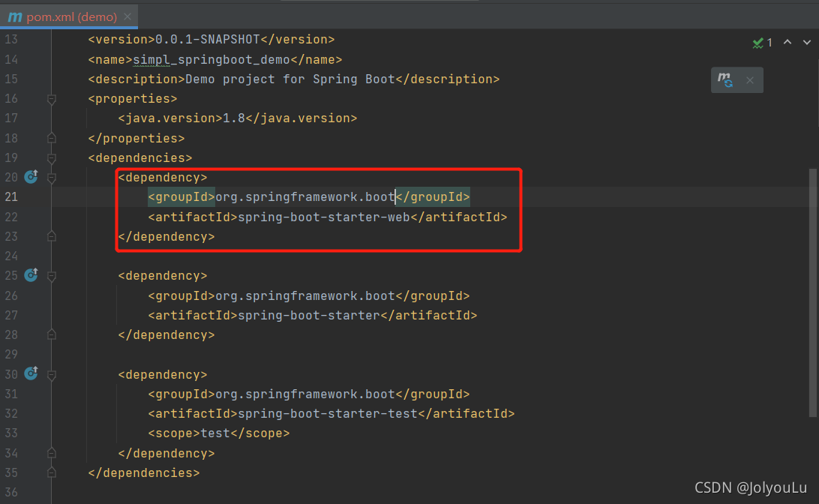The height and width of the screenshot is (504, 819).
Task: Click org.springframework.boot groupId on line 21
Action: tap(305, 197)
